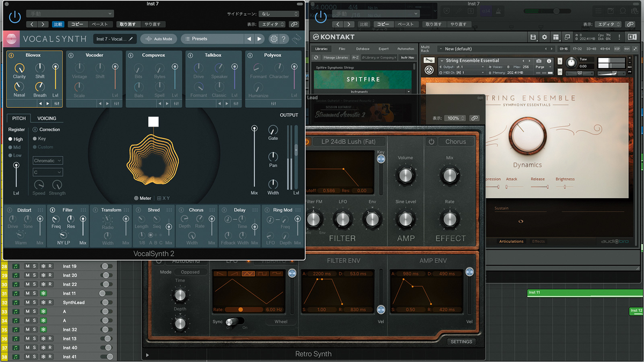The height and width of the screenshot is (362, 644).
Task: Load the previous VocalSynth preset
Action: pos(249,39)
